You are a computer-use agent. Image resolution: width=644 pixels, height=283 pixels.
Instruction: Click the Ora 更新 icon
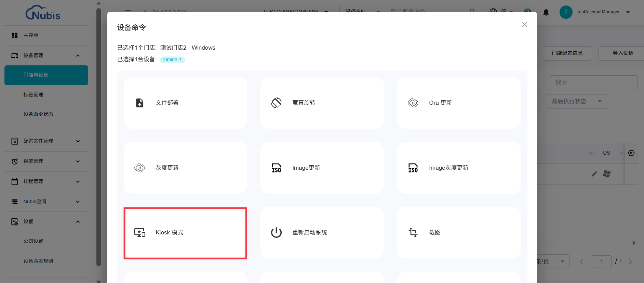413,103
